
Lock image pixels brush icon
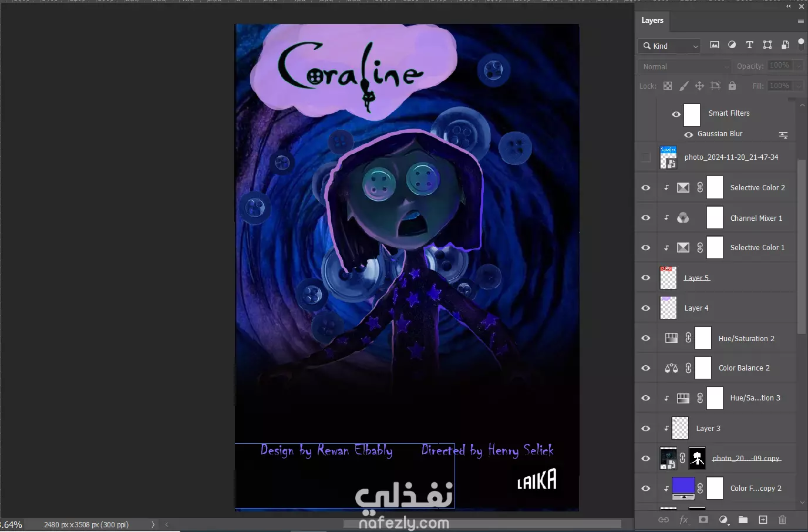(684, 86)
